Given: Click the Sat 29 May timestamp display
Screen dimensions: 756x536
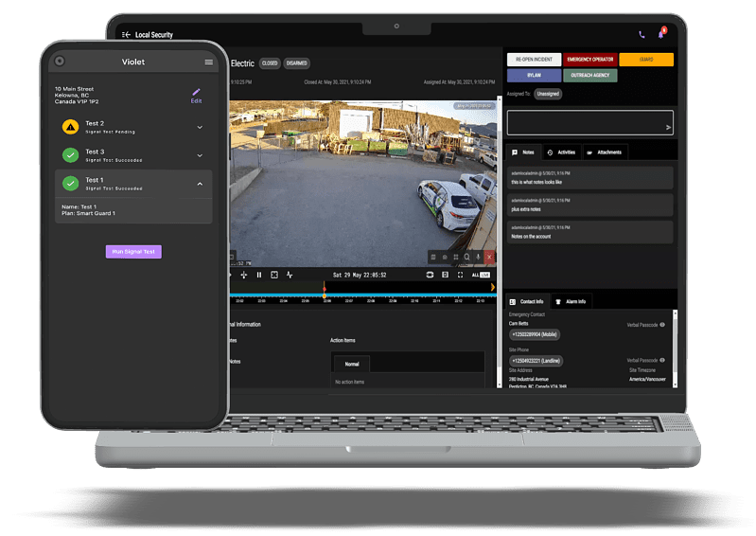Looking at the screenshot, I should [360, 275].
